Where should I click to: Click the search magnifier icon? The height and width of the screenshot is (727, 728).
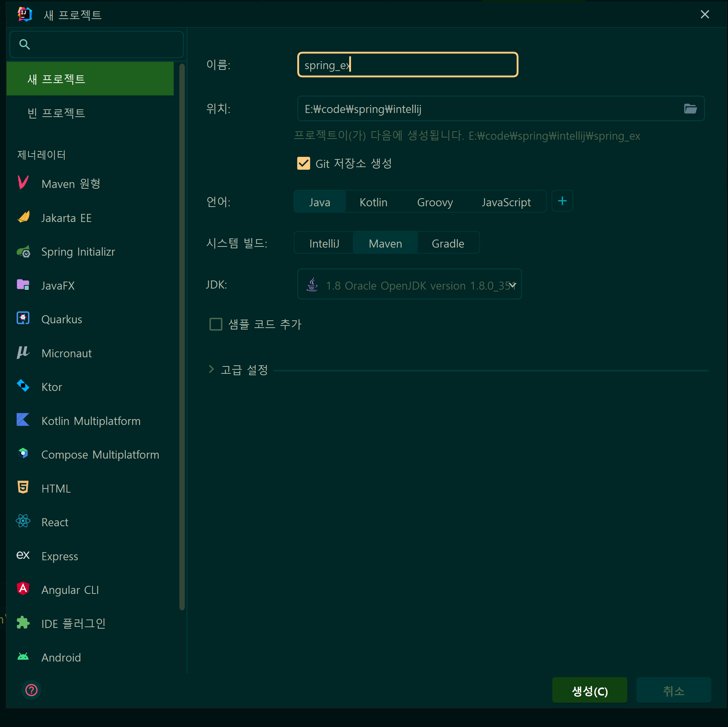click(24, 45)
